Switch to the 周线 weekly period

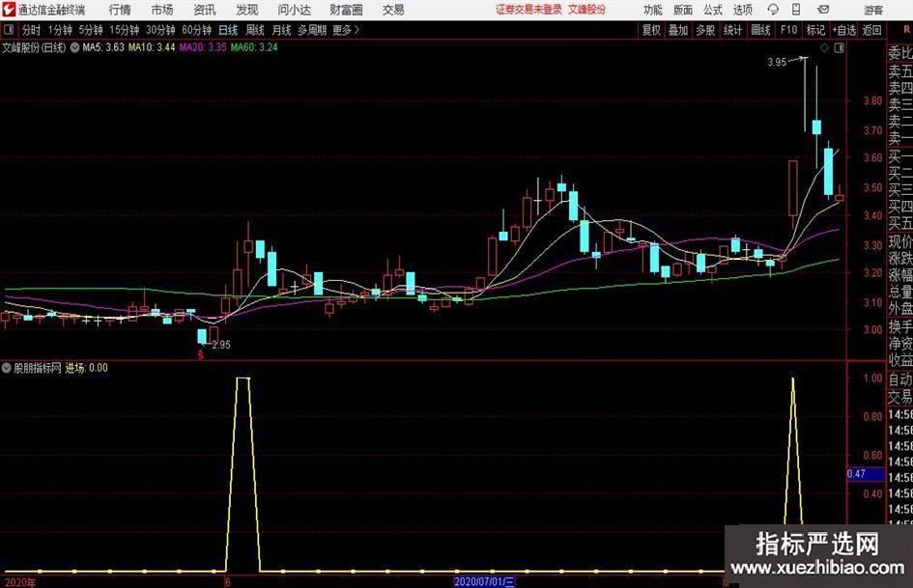coord(254,30)
